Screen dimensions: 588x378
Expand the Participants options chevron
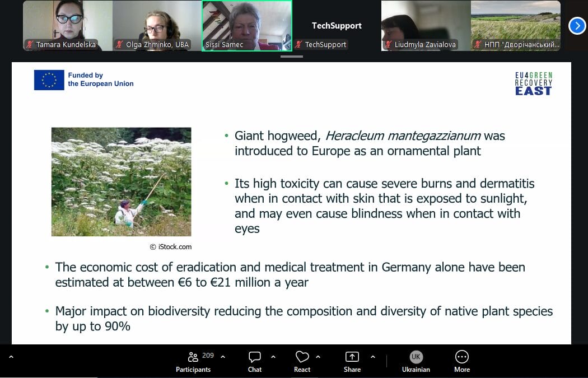click(x=223, y=357)
